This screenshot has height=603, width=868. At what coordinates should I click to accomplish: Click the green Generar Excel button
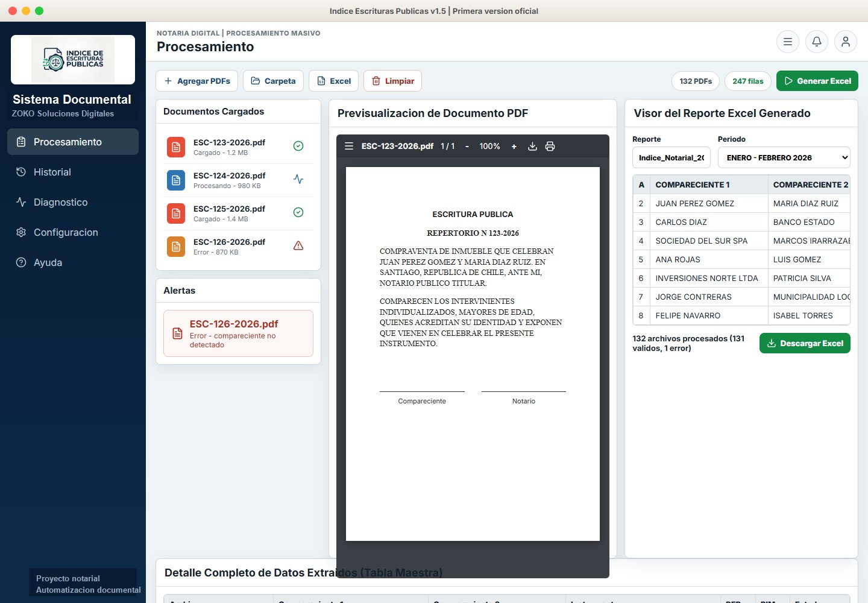click(817, 81)
